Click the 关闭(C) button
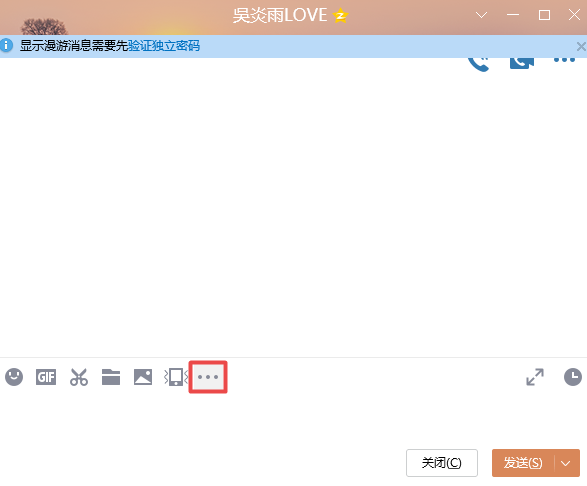 [x=442, y=463]
